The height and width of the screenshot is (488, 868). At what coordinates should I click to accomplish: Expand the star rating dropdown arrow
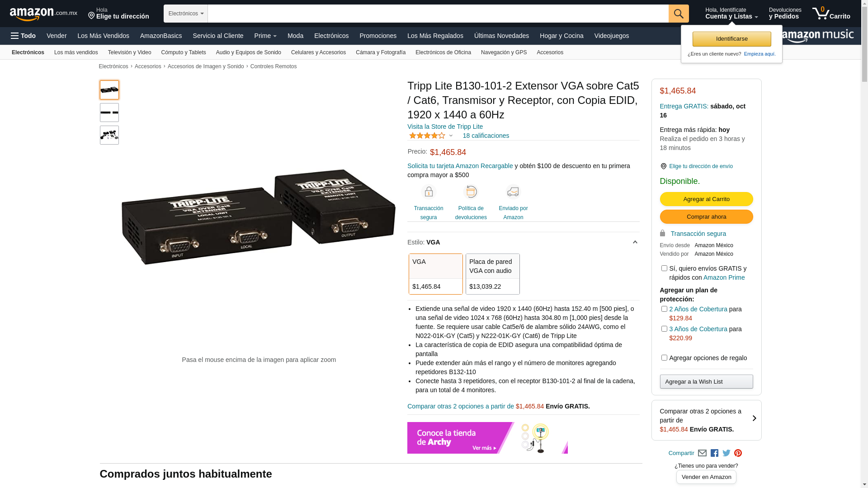(x=451, y=136)
